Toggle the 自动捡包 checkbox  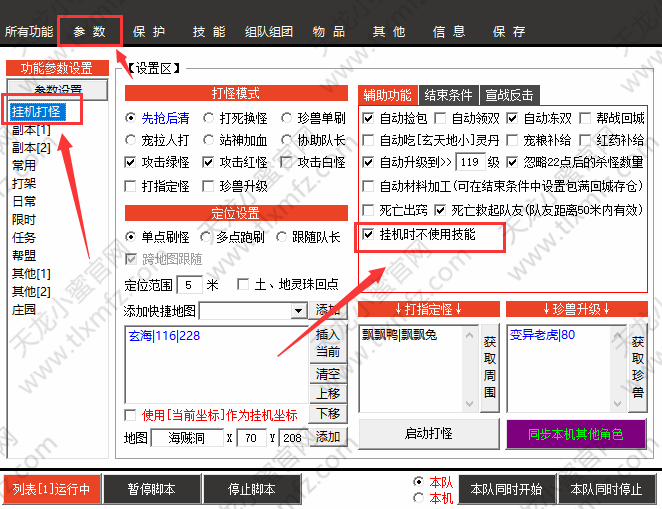click(x=368, y=118)
